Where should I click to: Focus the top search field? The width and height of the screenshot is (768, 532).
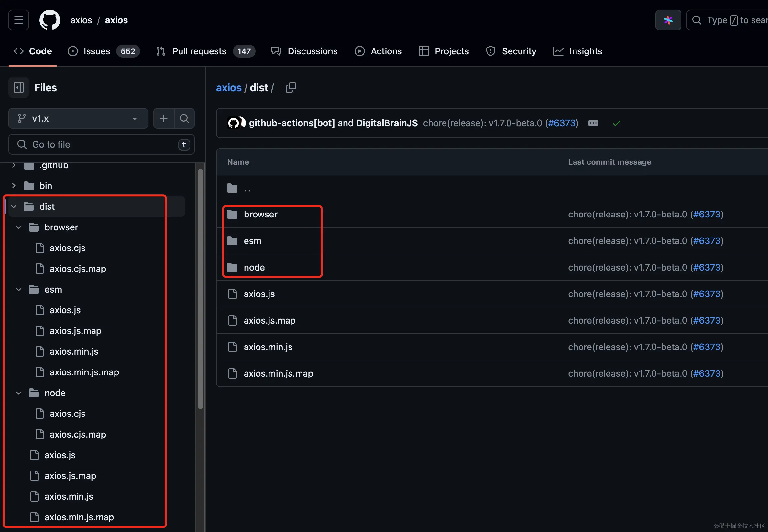[727, 20]
